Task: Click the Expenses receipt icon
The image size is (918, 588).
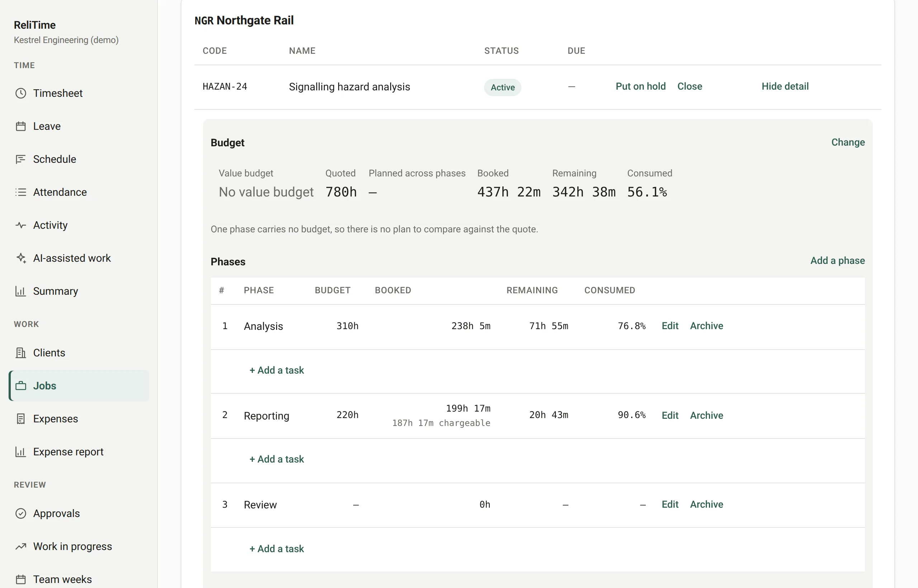Action: 21,419
